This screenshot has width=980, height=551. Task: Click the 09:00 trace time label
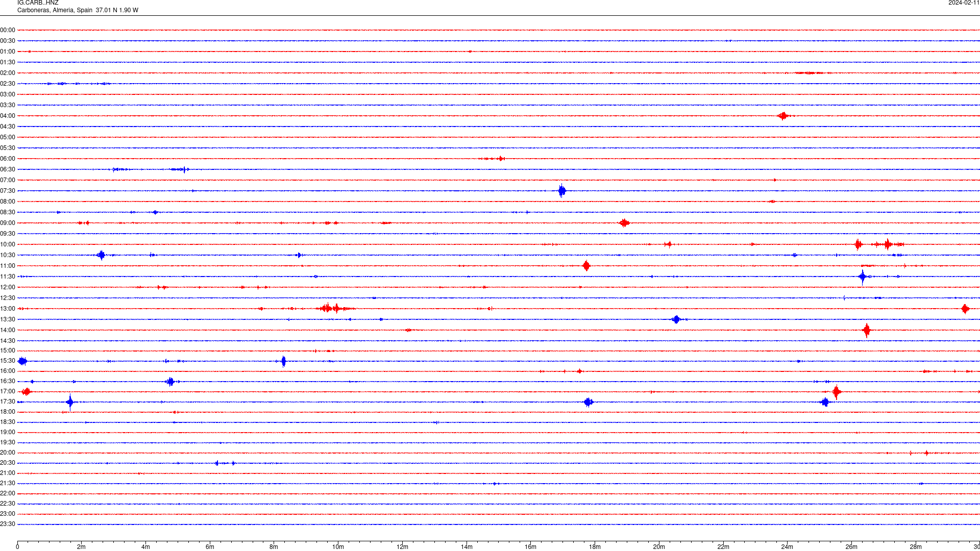tap(8, 223)
